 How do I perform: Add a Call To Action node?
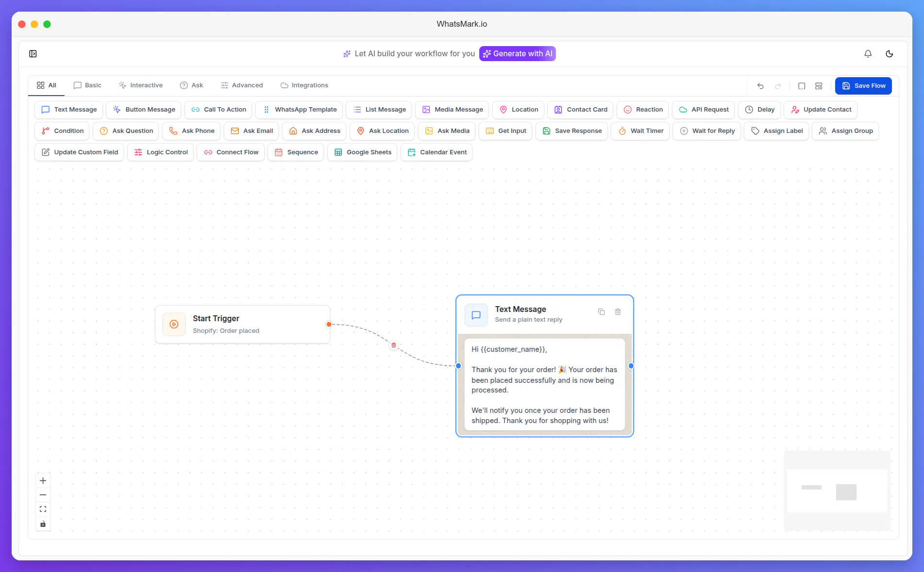tap(218, 110)
